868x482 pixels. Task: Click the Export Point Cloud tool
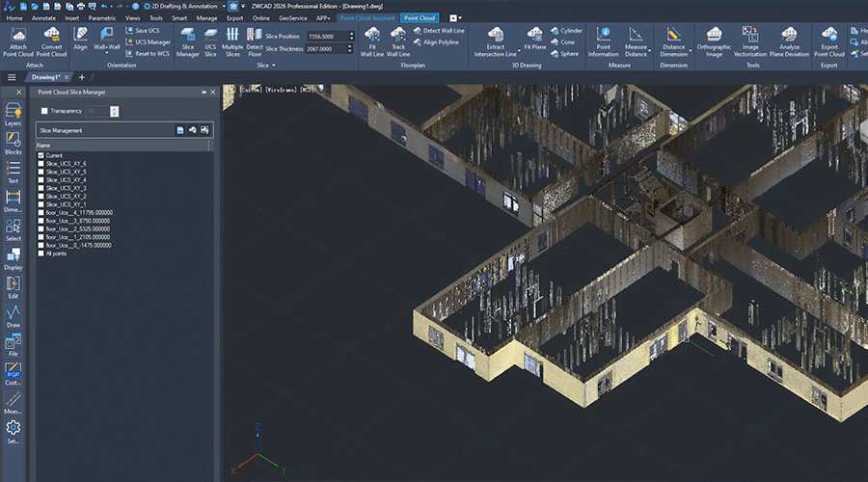[828, 42]
